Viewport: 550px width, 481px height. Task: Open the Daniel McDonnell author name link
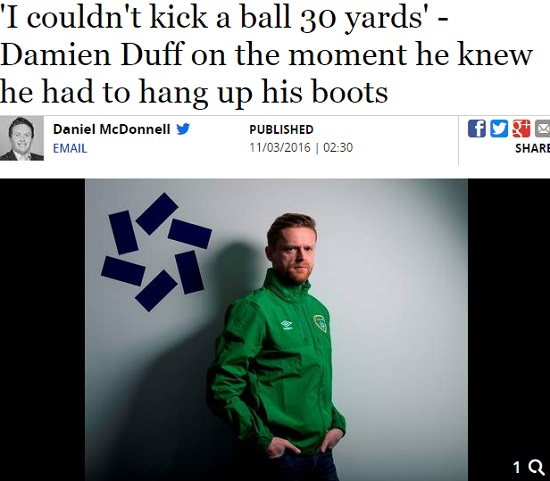coord(112,129)
